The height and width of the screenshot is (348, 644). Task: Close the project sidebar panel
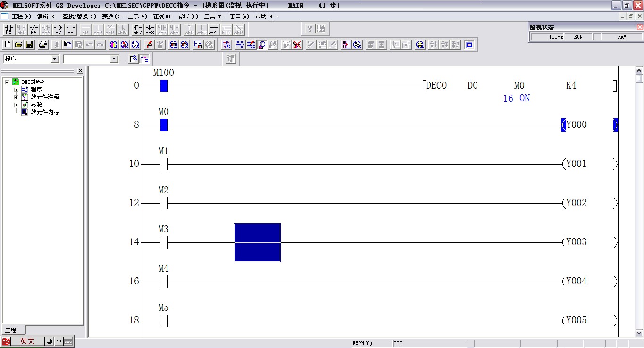(x=80, y=71)
